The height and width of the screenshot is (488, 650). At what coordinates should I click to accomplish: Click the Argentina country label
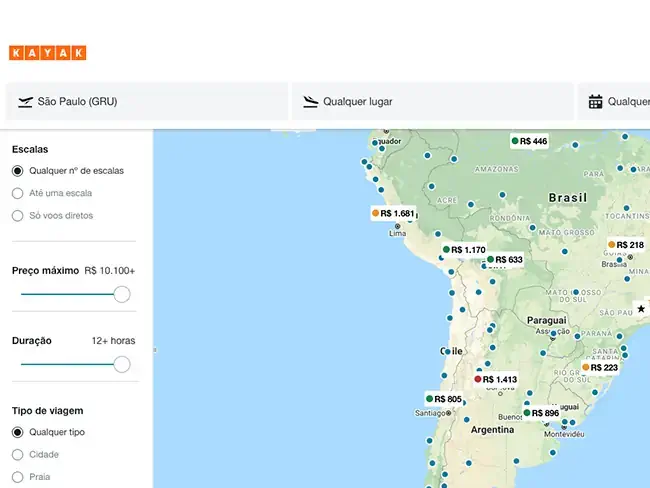492,430
